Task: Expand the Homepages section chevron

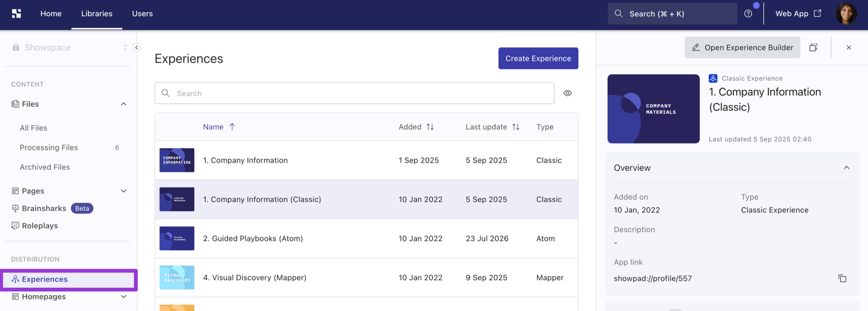Action: pyautogui.click(x=124, y=296)
